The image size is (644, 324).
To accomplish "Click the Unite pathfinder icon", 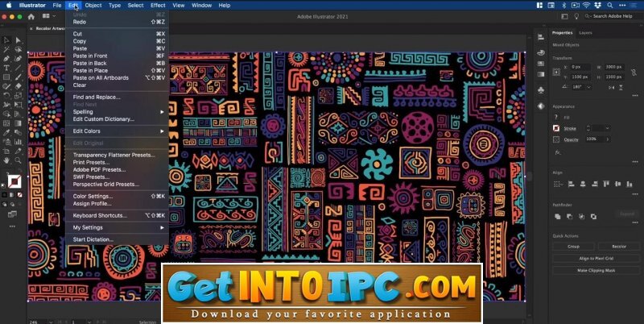I will (x=557, y=216).
